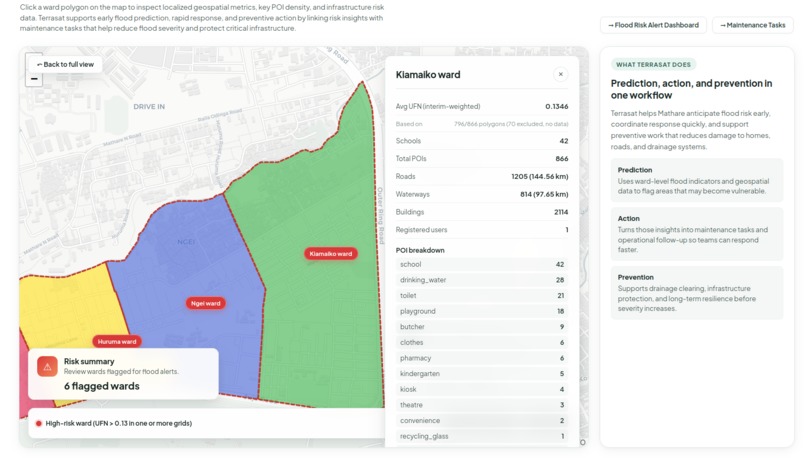Select the playground POI row
This screenshot has width=806, height=458.
(x=482, y=311)
